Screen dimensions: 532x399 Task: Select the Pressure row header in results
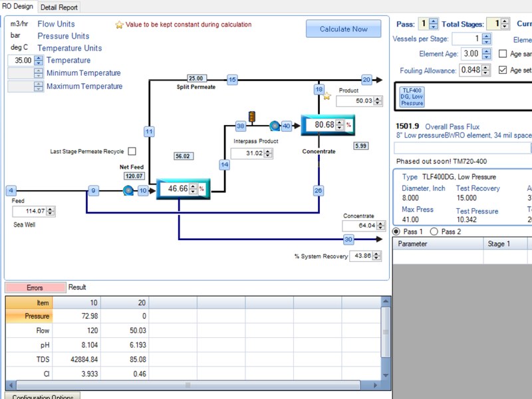click(x=29, y=317)
